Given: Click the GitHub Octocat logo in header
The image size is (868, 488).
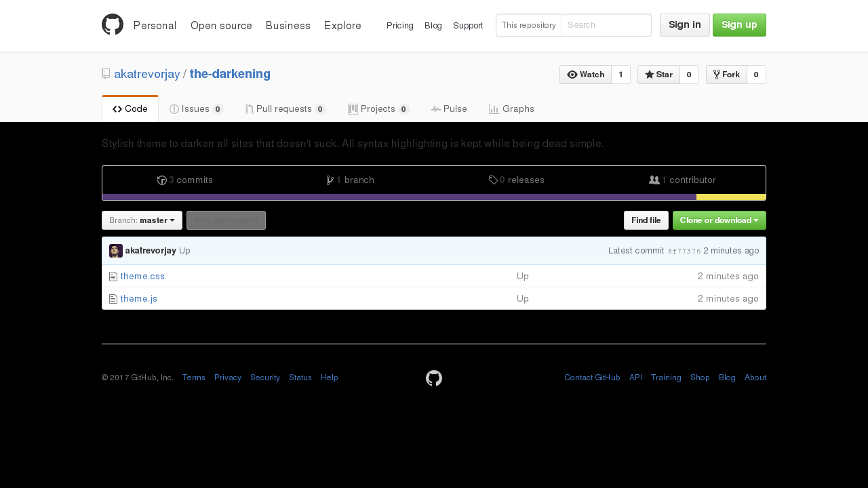Looking at the screenshot, I should (x=113, y=24).
